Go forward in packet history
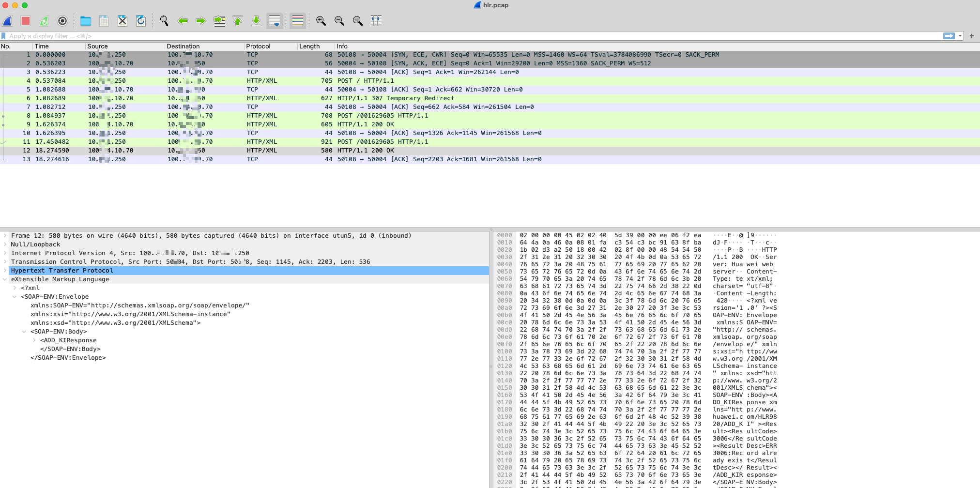The image size is (980, 488). [x=201, y=21]
